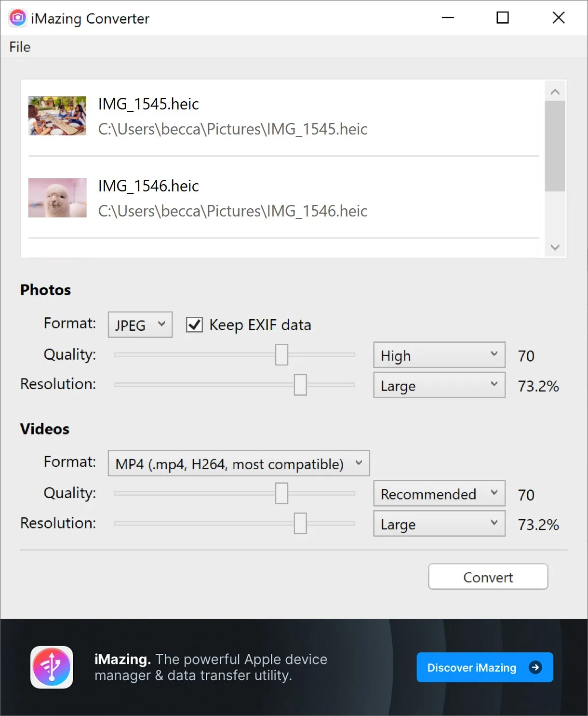Open the File menu
588x716 pixels.
pos(20,47)
